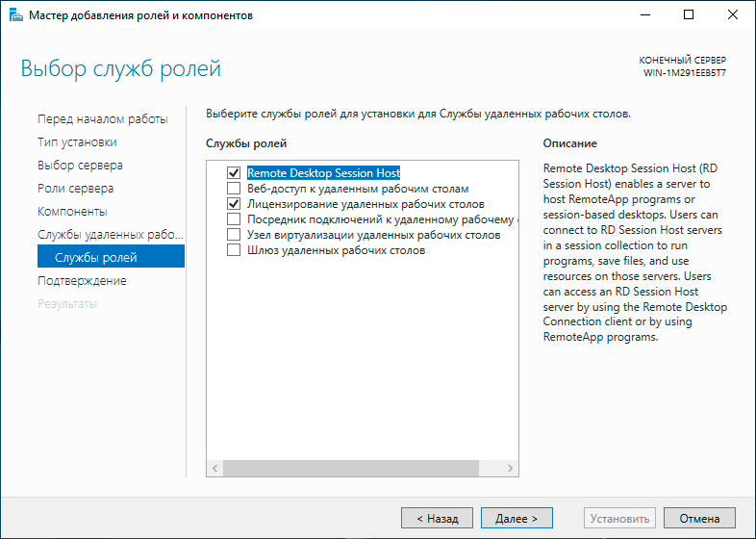The image size is (756, 539).
Task: Enable Веб-доступ к удаленным рабочим столам checkbox
Action: click(233, 189)
